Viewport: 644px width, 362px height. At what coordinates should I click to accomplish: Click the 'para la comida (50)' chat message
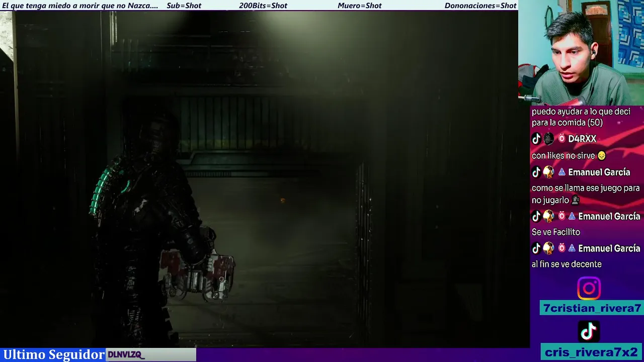point(567,123)
